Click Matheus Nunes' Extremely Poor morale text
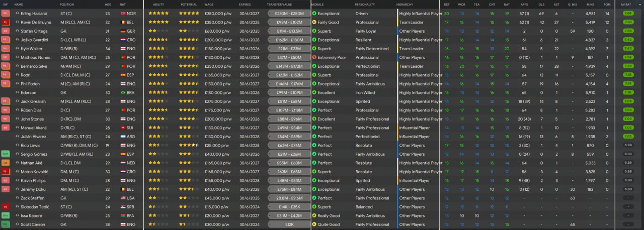The height and width of the screenshot is (230, 644). coord(332,57)
